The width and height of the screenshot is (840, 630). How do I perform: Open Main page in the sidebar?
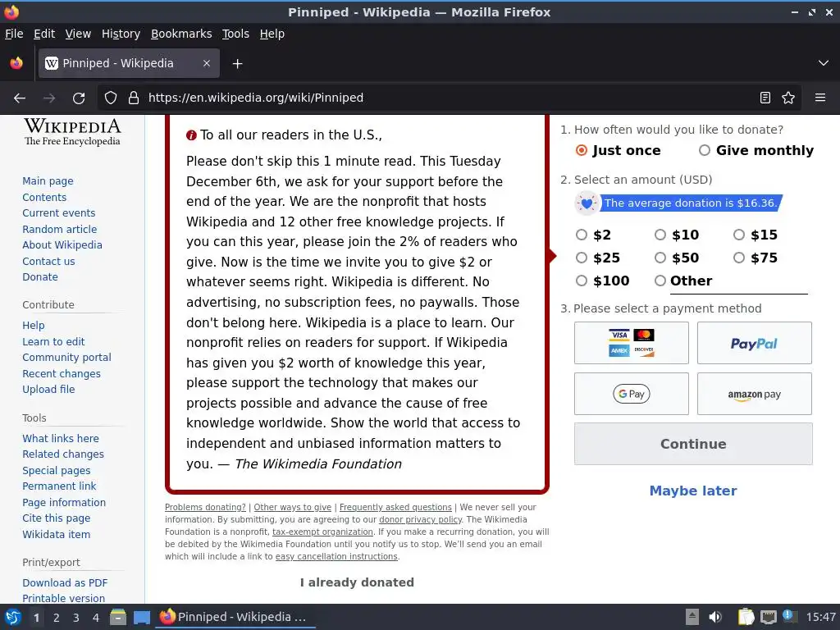coord(48,181)
